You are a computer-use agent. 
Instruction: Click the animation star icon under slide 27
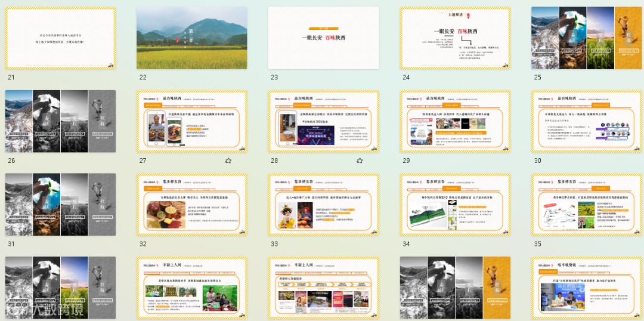228,160
